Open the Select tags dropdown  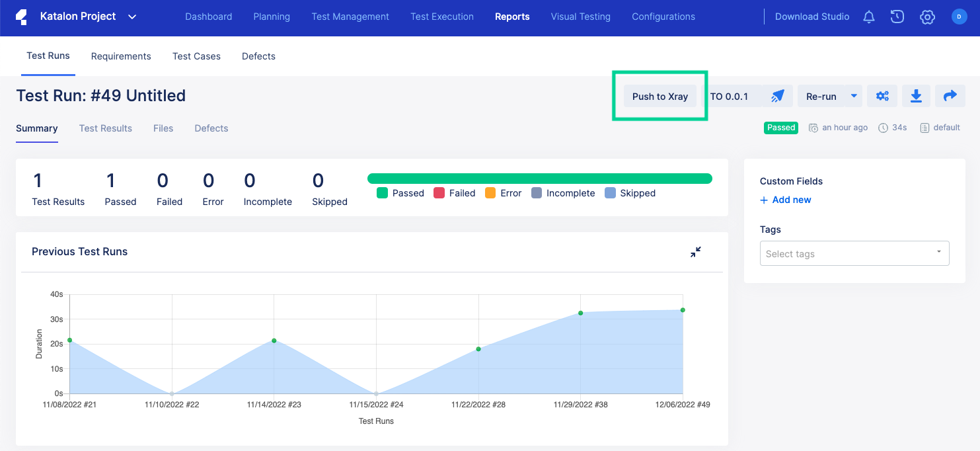pyautogui.click(x=854, y=253)
